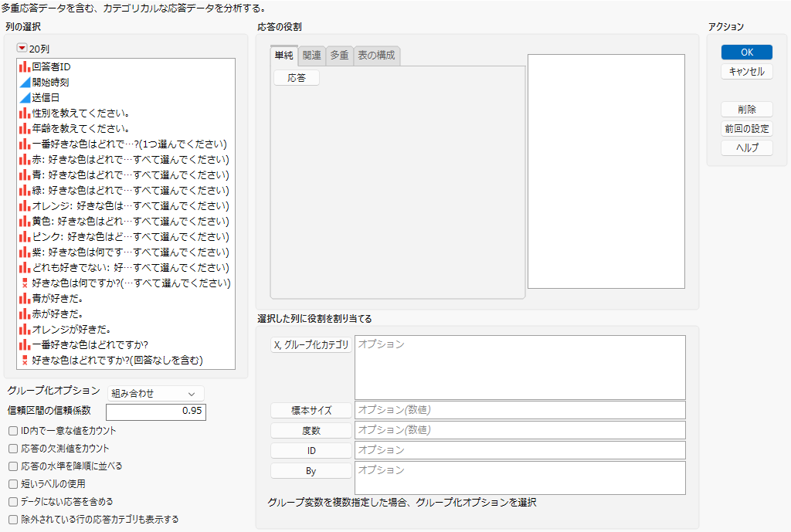Click the continuous icon beside 開始時刻
Screen dimensions: 791x532
pyautogui.click(x=24, y=82)
